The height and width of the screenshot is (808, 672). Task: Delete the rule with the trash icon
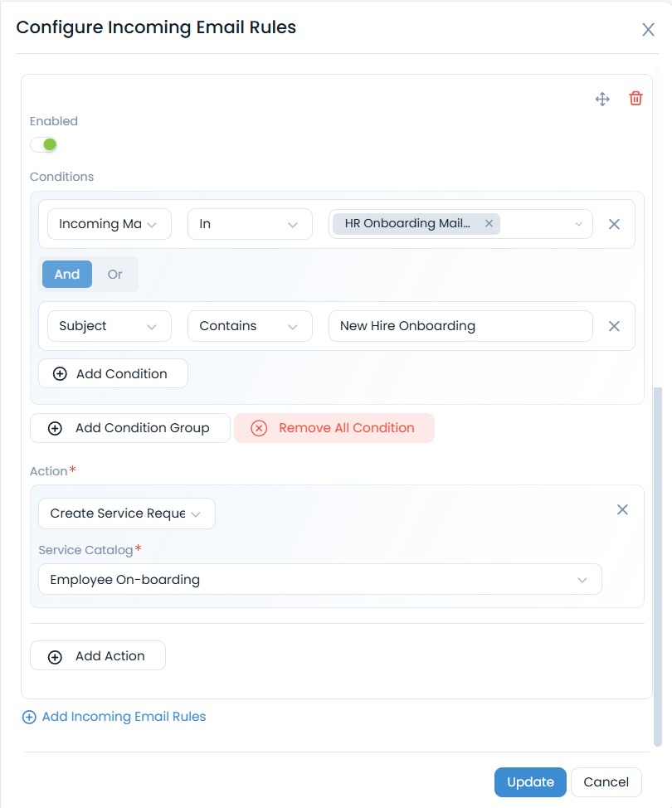(635, 98)
